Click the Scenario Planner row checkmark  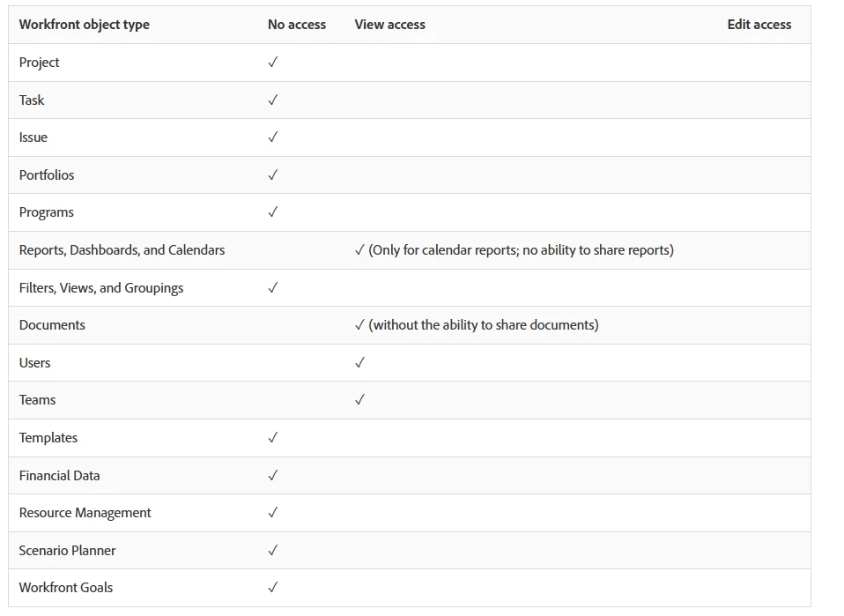coord(273,551)
